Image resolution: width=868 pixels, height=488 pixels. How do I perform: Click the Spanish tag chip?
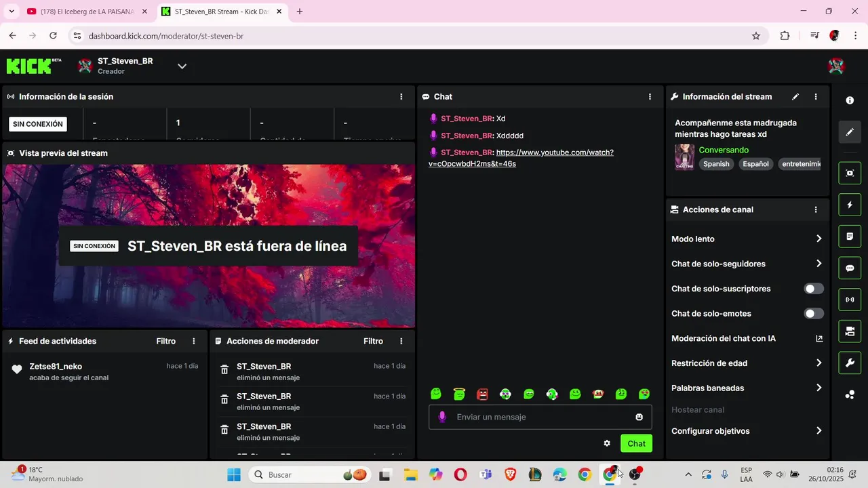click(716, 164)
